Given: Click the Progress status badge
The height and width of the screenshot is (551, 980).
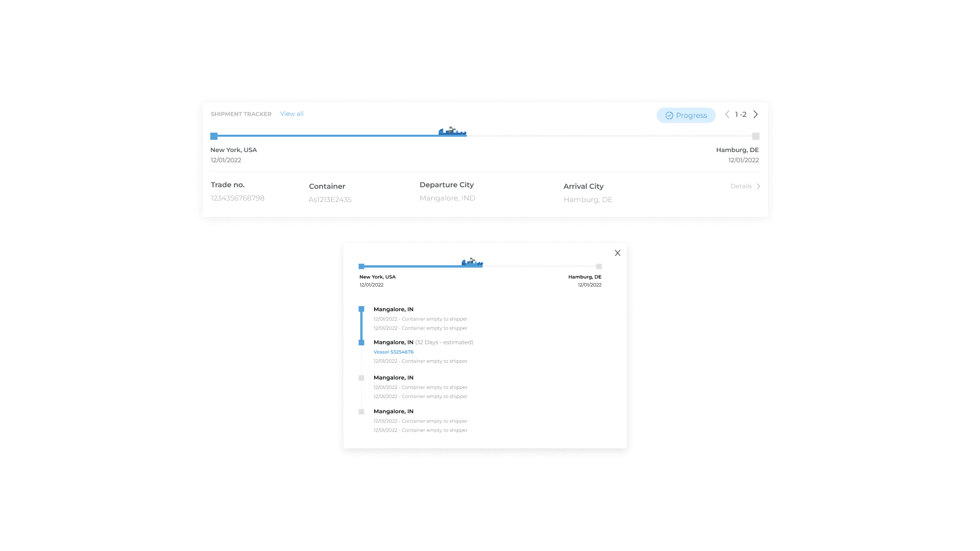Looking at the screenshot, I should 686,115.
